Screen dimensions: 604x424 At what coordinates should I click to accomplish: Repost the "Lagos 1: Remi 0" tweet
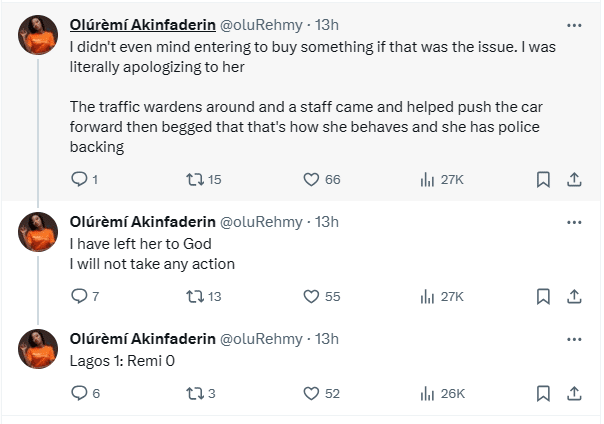pos(196,393)
